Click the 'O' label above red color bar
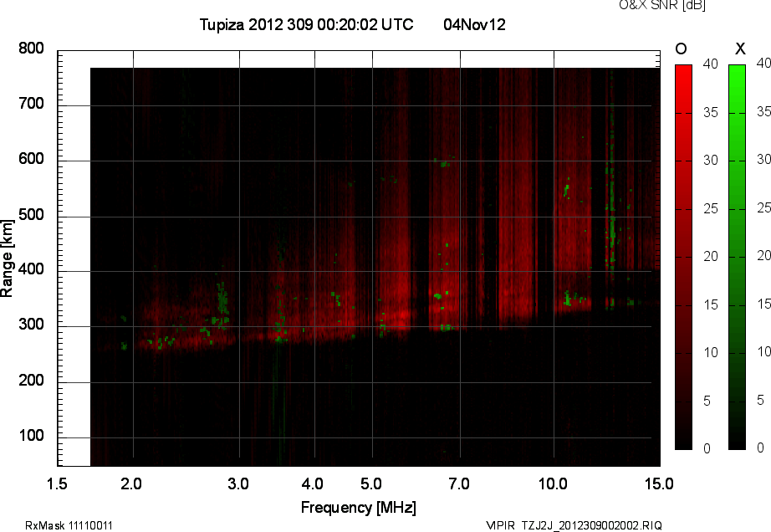This screenshot has height=532, width=771. click(681, 49)
